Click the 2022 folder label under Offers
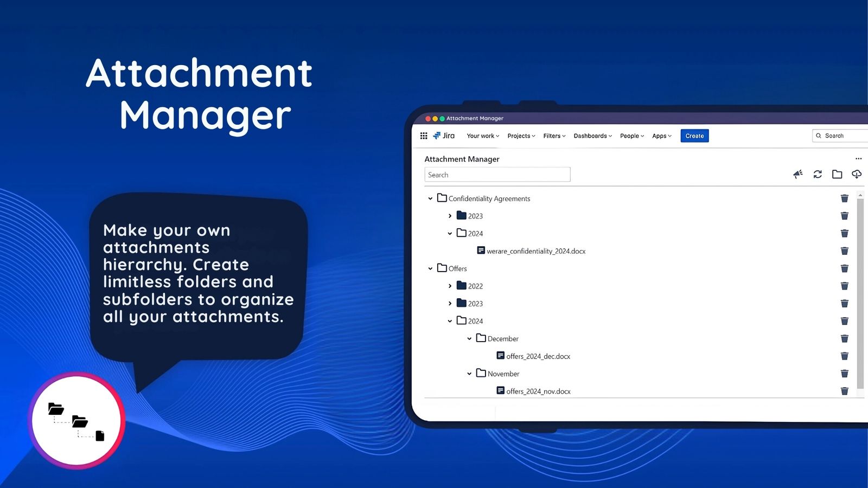The width and height of the screenshot is (868, 488). [475, 286]
